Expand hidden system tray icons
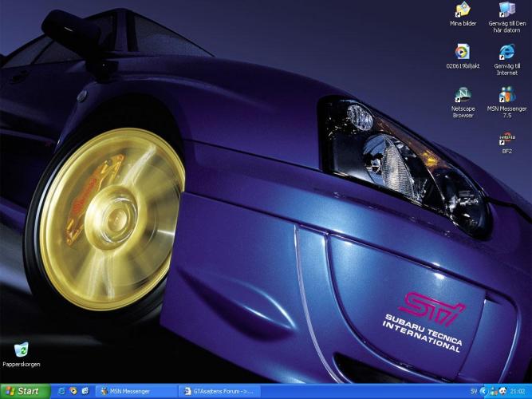 [x=484, y=391]
